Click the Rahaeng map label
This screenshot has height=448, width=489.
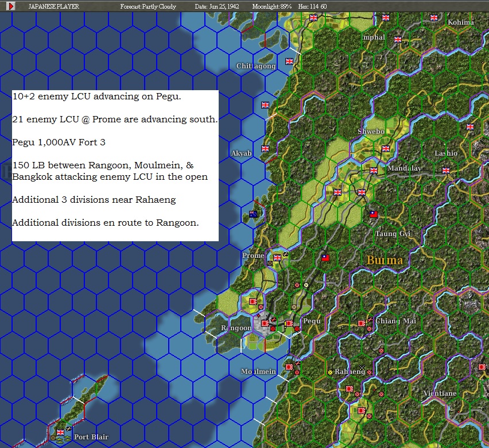pos(350,372)
